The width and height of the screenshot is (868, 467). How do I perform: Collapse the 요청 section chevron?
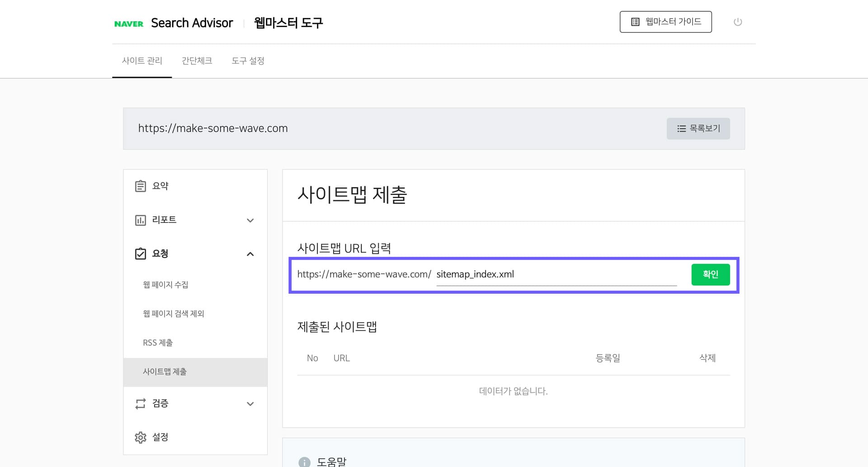click(x=250, y=254)
